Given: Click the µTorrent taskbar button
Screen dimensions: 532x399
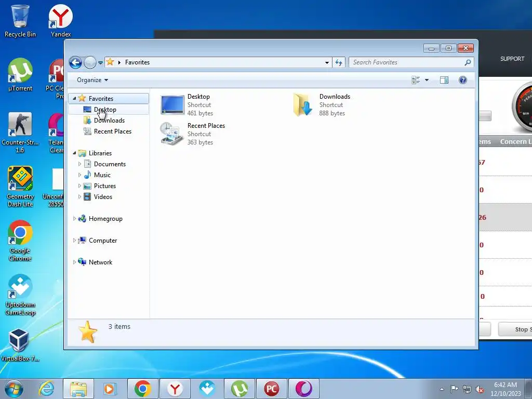Looking at the screenshot, I should pos(239,389).
